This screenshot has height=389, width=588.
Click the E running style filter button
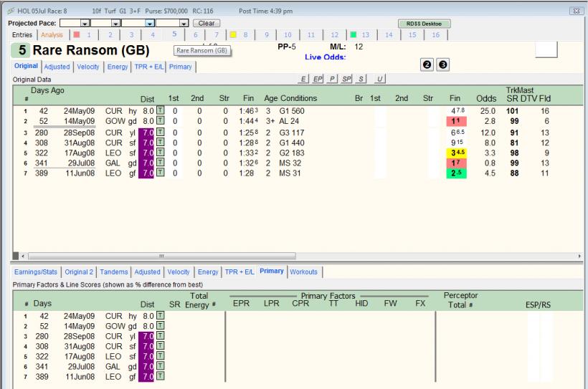[303, 79]
